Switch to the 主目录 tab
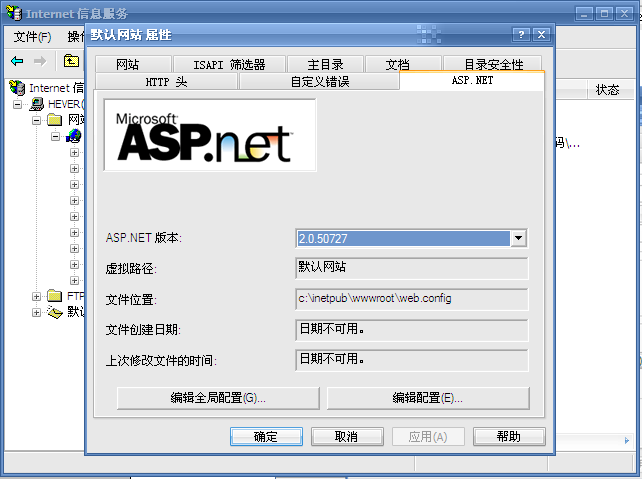Viewport: 642px width, 479px height. 326,64
